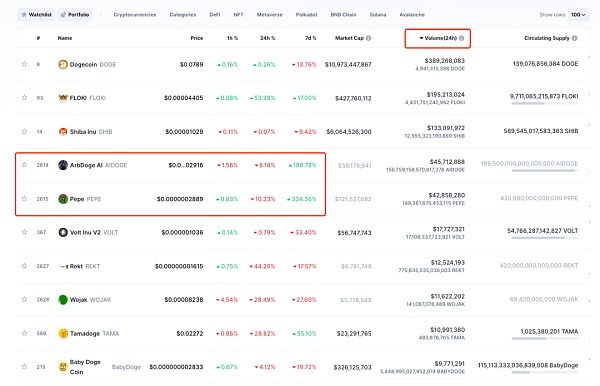The image size is (600, 386).
Task: Open the Market Cap info icon
Action: point(368,38)
